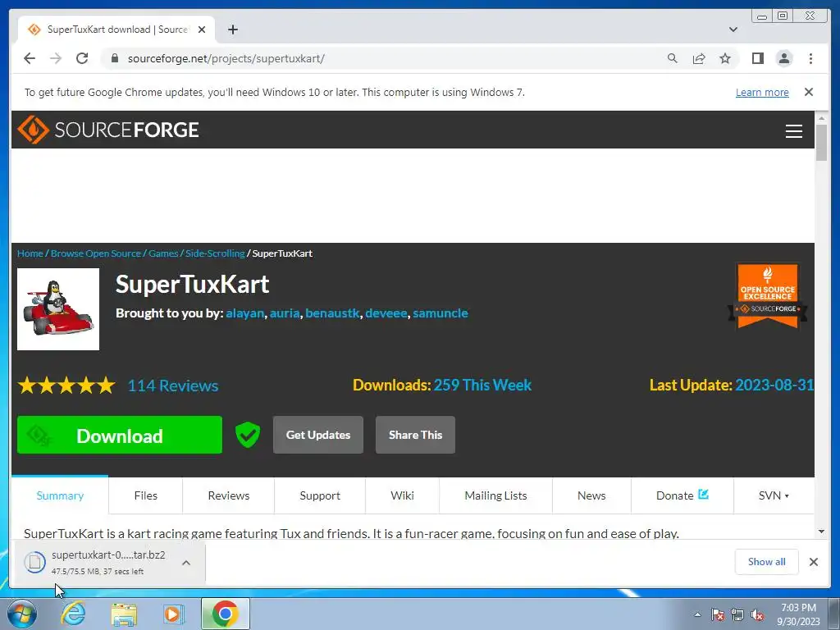This screenshot has width=840, height=630.
Task: Click the SourceForge logo
Action: coord(108,130)
